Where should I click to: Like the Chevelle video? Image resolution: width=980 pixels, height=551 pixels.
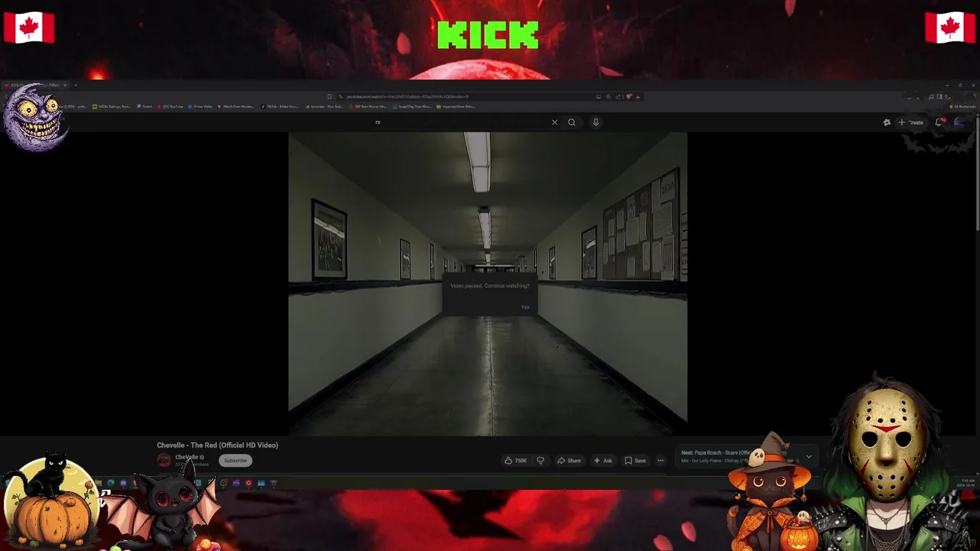click(x=515, y=461)
